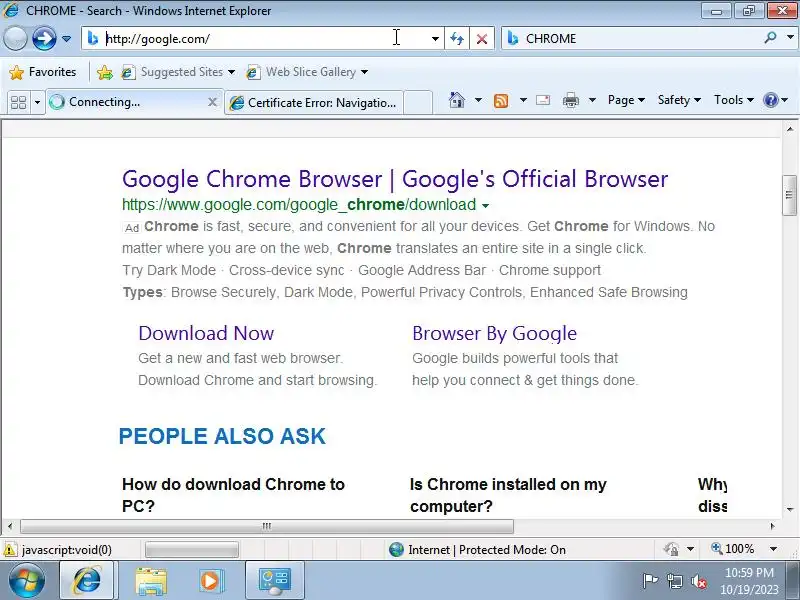800x600 pixels.
Task: Open 'Is Chrome installed on my computer?' question
Action: (x=508, y=495)
